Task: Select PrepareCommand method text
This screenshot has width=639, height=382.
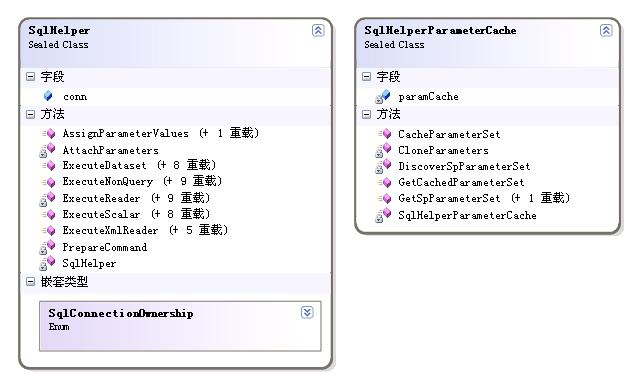Action: click(x=105, y=247)
